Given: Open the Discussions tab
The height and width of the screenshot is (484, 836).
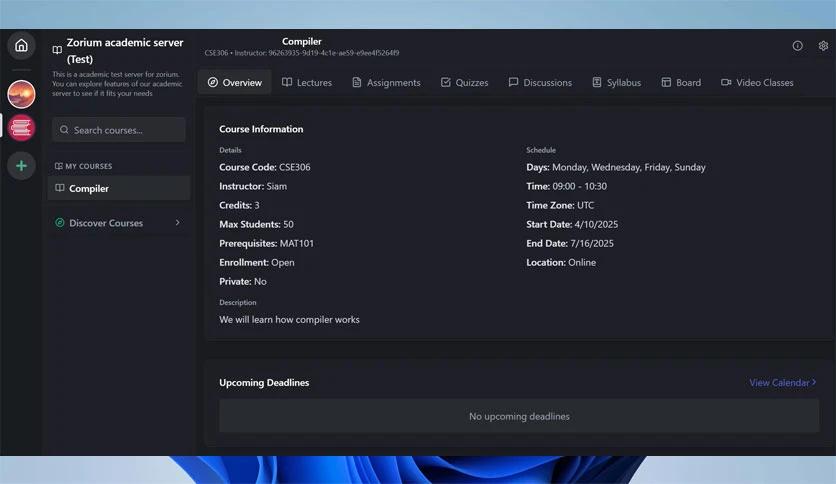Looking at the screenshot, I should 540,83.
